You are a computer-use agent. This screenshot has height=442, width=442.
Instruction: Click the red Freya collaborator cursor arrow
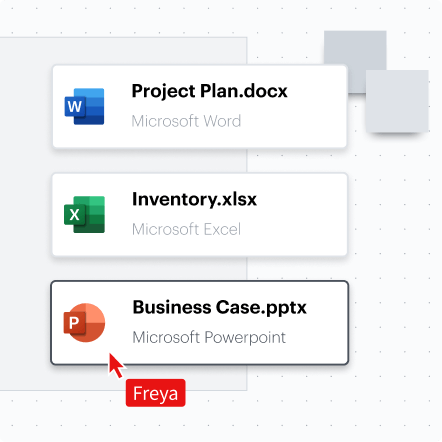[x=116, y=365]
